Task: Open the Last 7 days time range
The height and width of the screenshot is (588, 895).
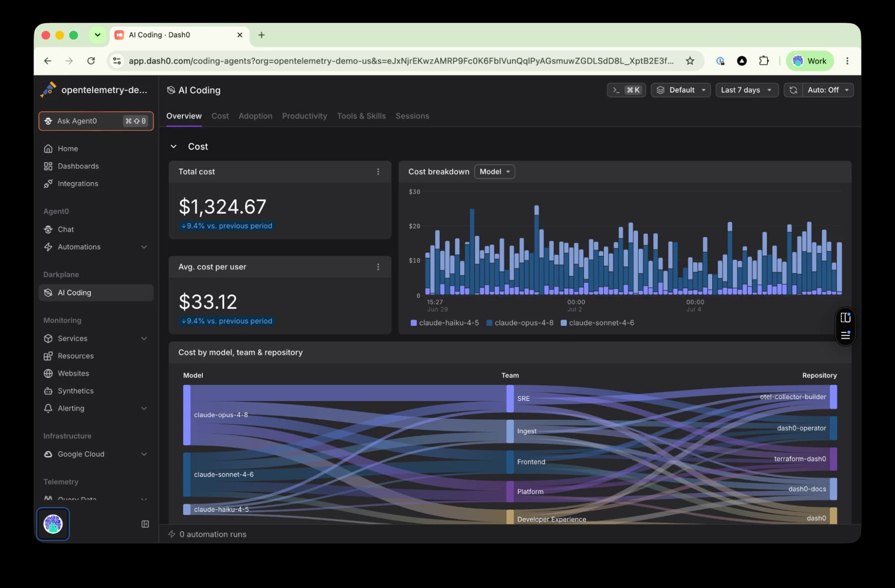Action: [747, 90]
